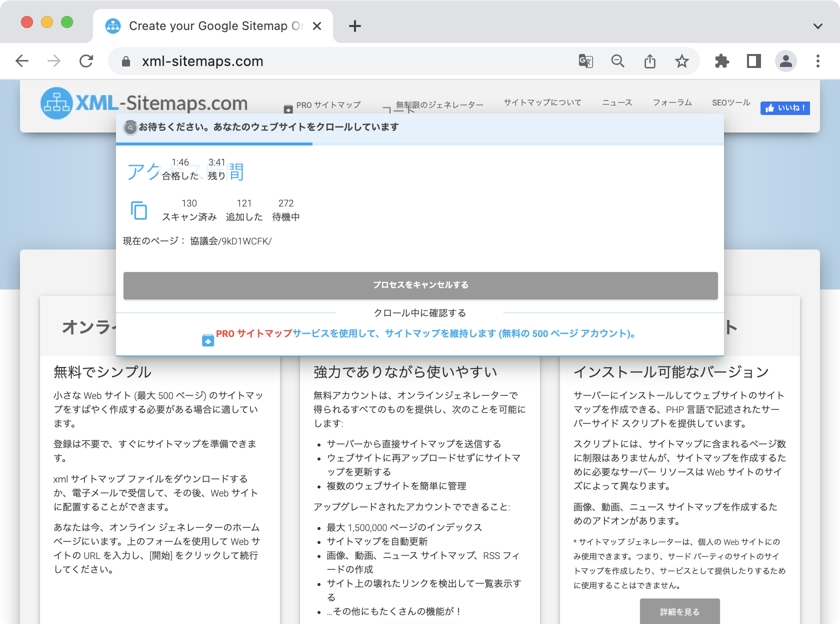Open the user profile avatar menu

click(x=786, y=61)
